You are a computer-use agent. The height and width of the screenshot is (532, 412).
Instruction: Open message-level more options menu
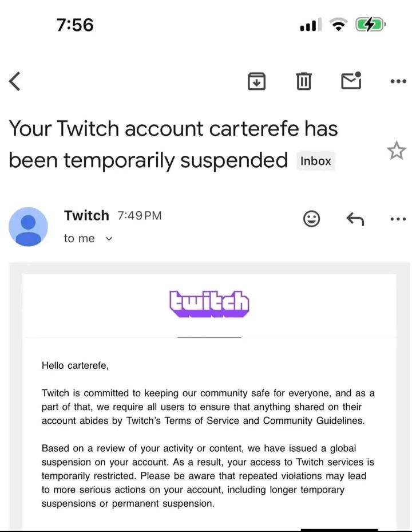point(397,218)
